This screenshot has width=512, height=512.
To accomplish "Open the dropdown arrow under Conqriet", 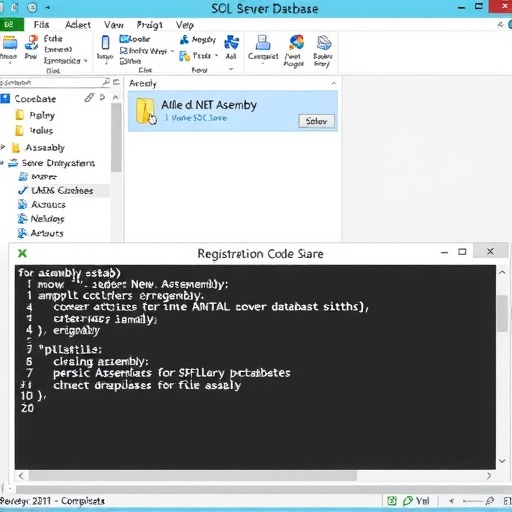I will [x=263, y=63].
